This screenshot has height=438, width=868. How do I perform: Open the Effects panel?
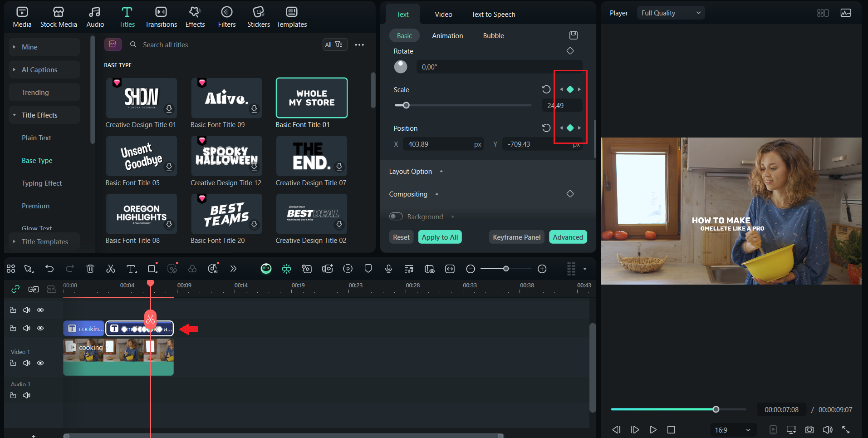click(195, 17)
